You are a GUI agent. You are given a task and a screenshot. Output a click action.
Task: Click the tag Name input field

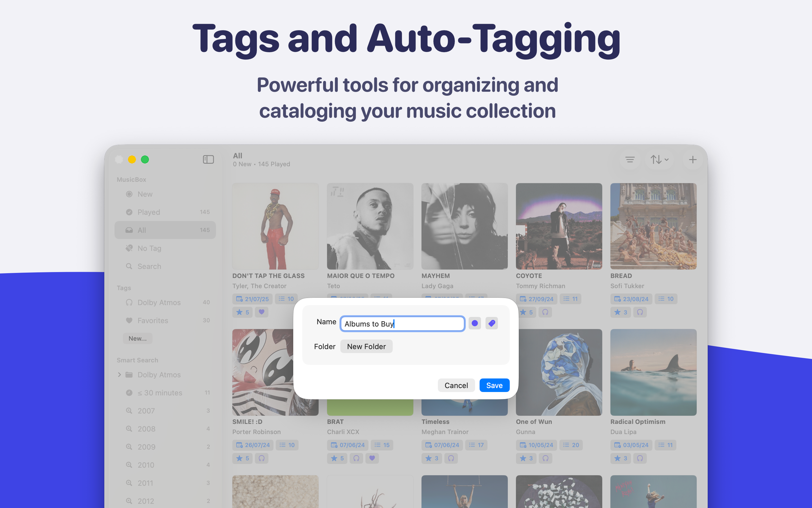pyautogui.click(x=402, y=323)
